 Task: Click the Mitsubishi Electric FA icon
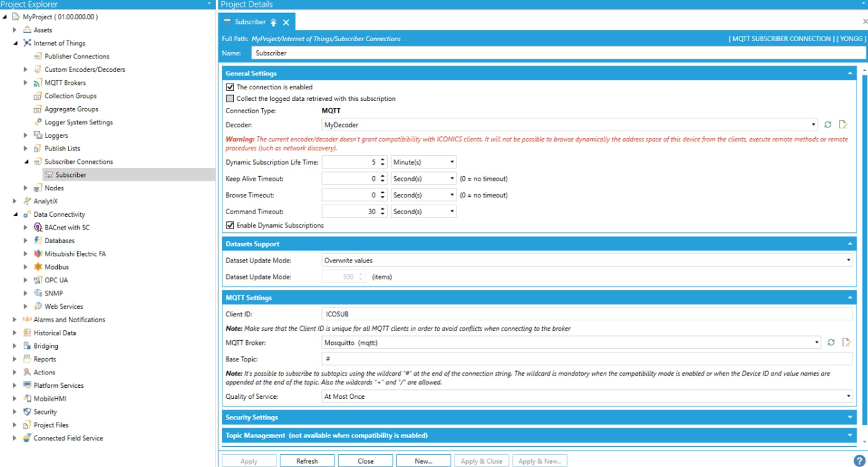pos(38,254)
